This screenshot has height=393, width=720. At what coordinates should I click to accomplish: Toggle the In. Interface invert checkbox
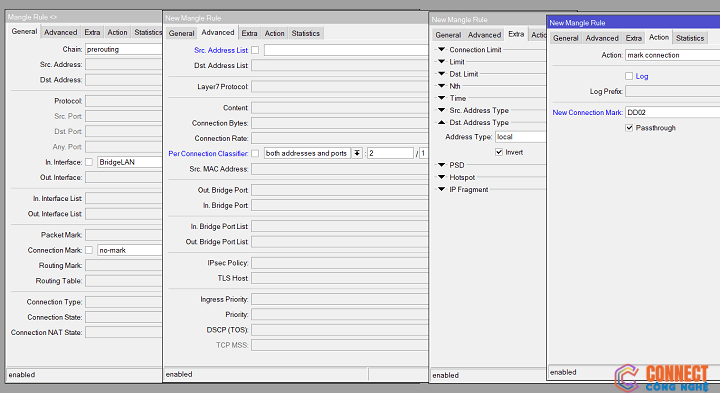pyautogui.click(x=89, y=162)
